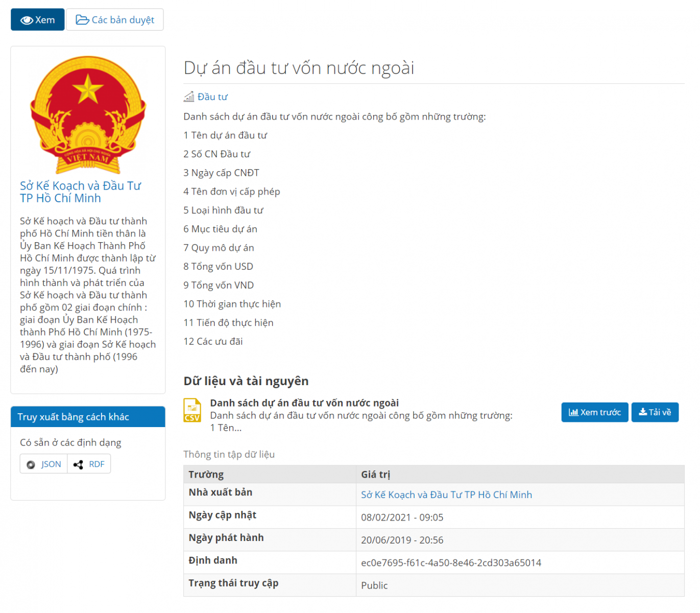The width and height of the screenshot is (700, 613).
Task: Open the Các bản duyệt tab
Action: [115, 20]
